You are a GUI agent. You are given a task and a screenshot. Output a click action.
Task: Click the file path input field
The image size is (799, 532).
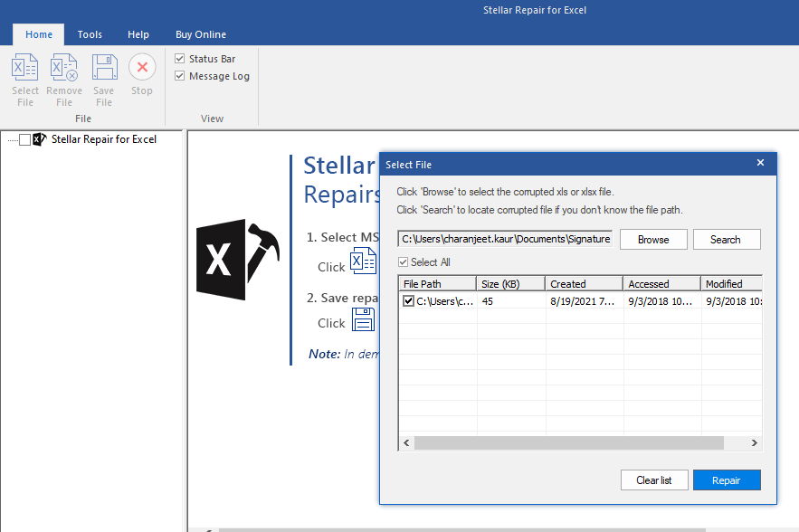click(505, 239)
